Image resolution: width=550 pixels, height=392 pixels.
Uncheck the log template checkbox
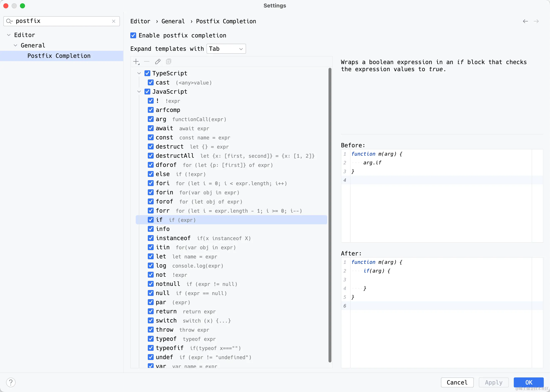pyautogui.click(x=151, y=265)
